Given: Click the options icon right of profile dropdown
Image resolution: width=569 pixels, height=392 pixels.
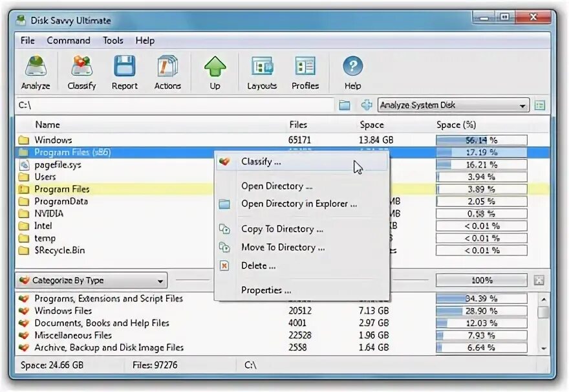Looking at the screenshot, I should tap(540, 105).
